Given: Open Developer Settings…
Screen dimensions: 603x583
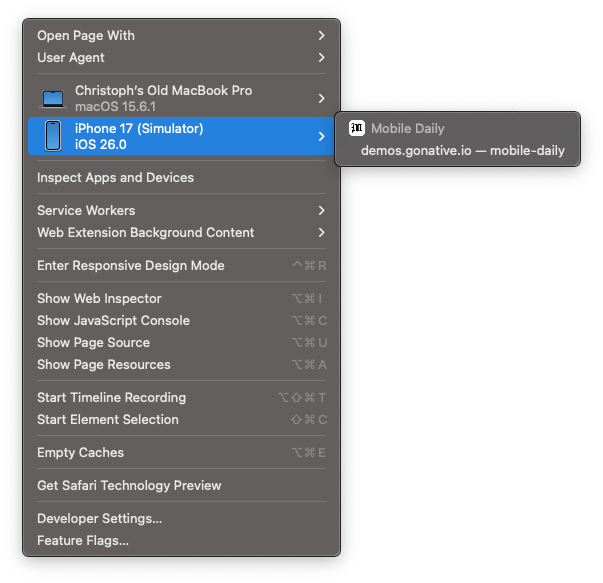Looking at the screenshot, I should 181,518.
